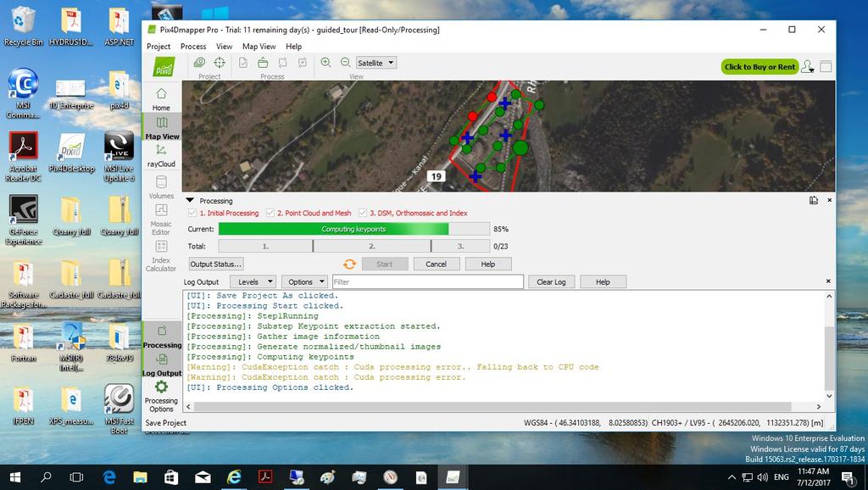This screenshot has width=868, height=490.
Task: Open the Options dropdown in Log Output
Action: (x=304, y=281)
